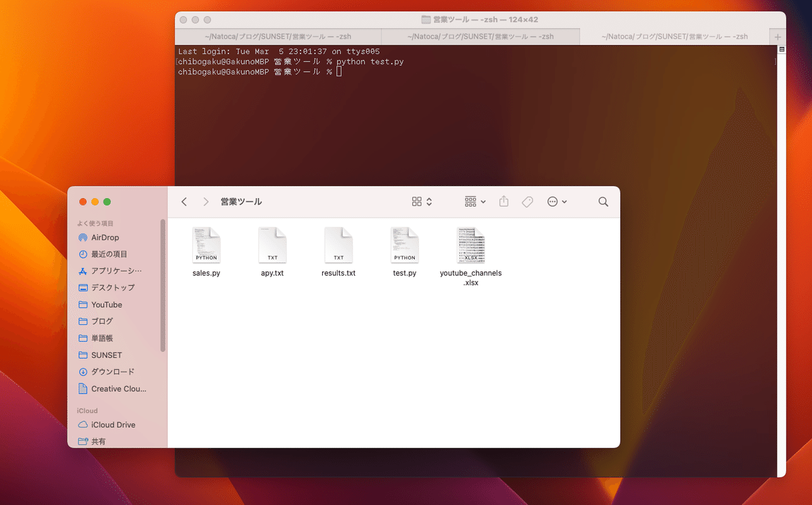Go forward in the Finder window
This screenshot has width=812, height=505.
(206, 201)
